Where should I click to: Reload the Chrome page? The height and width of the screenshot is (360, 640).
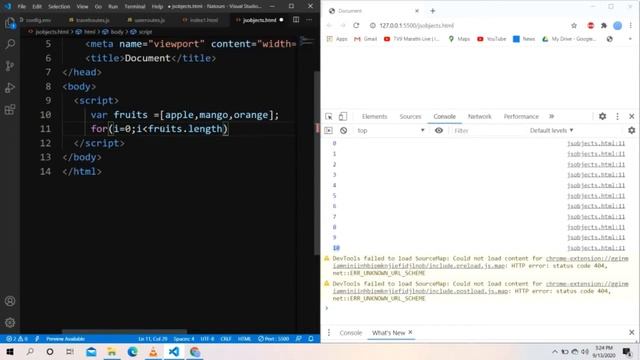point(356,25)
